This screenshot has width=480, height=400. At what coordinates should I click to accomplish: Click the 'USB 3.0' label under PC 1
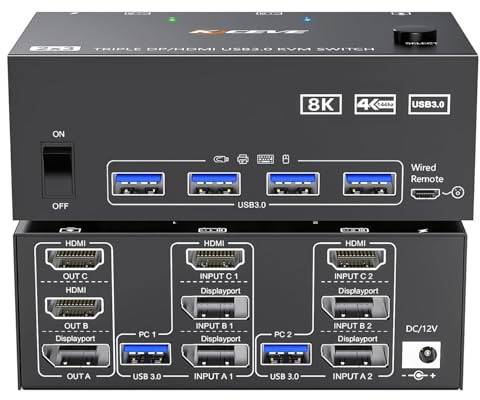click(147, 377)
